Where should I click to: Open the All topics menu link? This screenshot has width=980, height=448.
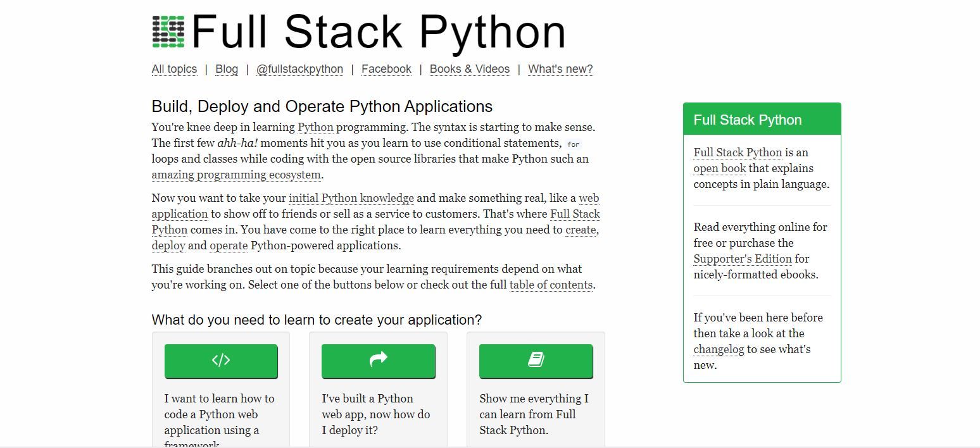(174, 69)
